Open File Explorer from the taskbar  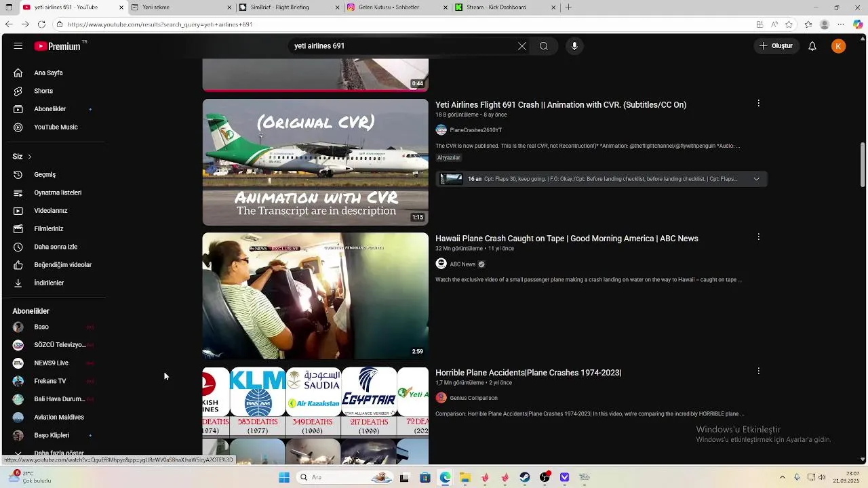465,477
